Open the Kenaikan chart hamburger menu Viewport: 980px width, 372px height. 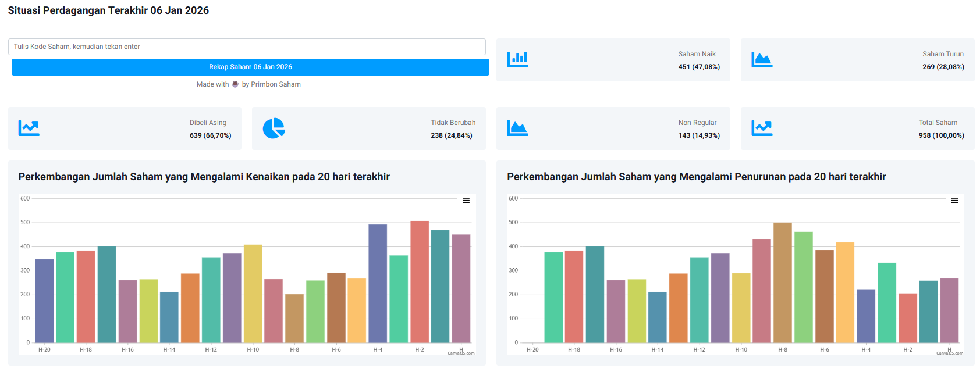click(466, 201)
